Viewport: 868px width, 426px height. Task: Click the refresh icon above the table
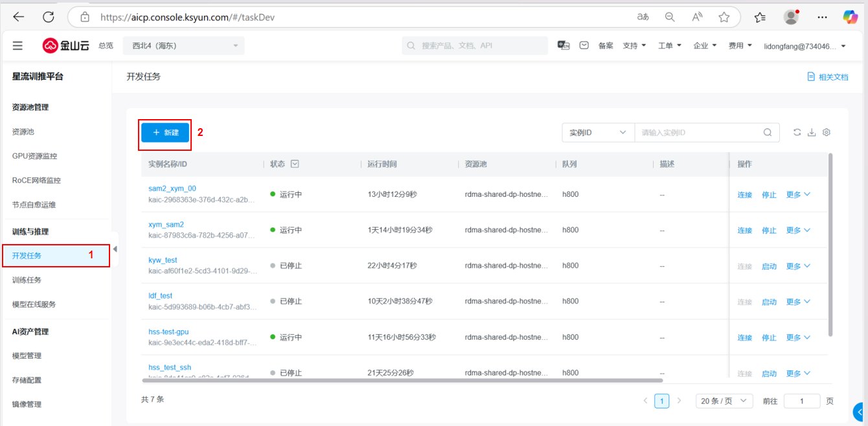point(797,133)
